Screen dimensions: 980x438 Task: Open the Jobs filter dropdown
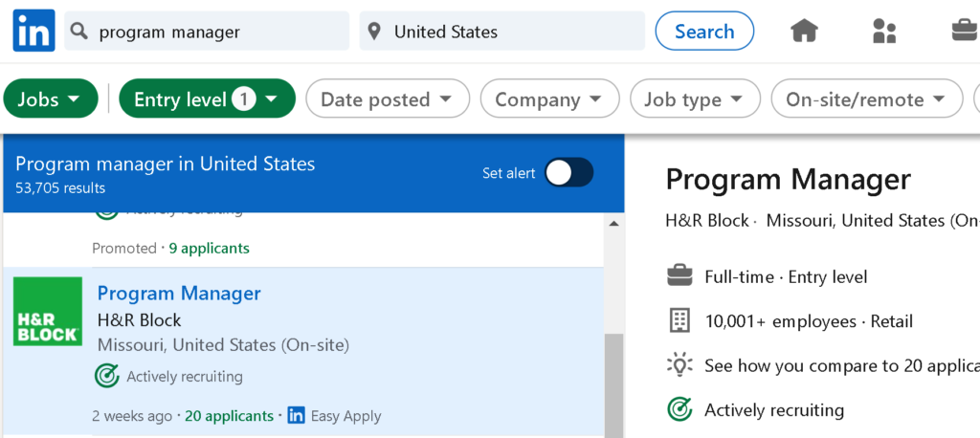click(x=51, y=99)
